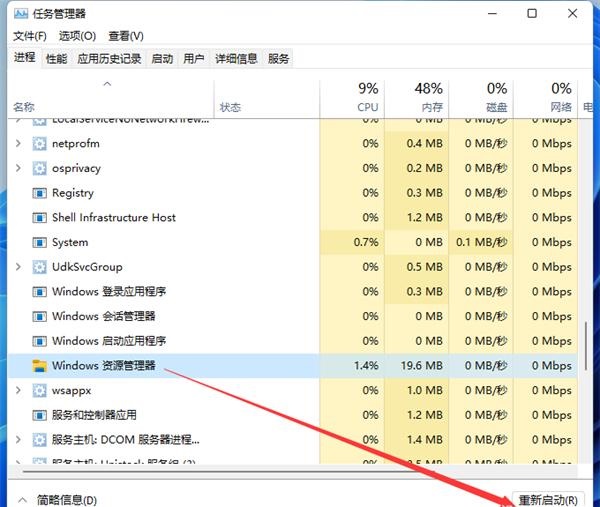Click the Windows 会话管理器 icon
The image size is (600, 507).
pos(39,316)
